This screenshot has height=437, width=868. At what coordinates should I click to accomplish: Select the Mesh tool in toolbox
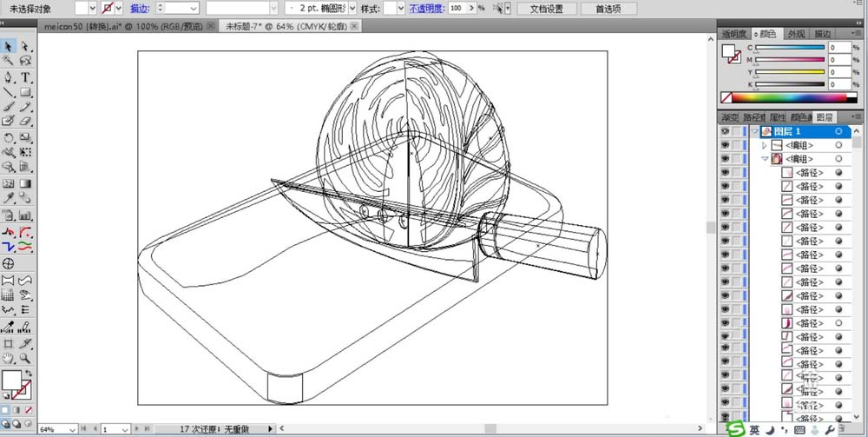[9, 184]
